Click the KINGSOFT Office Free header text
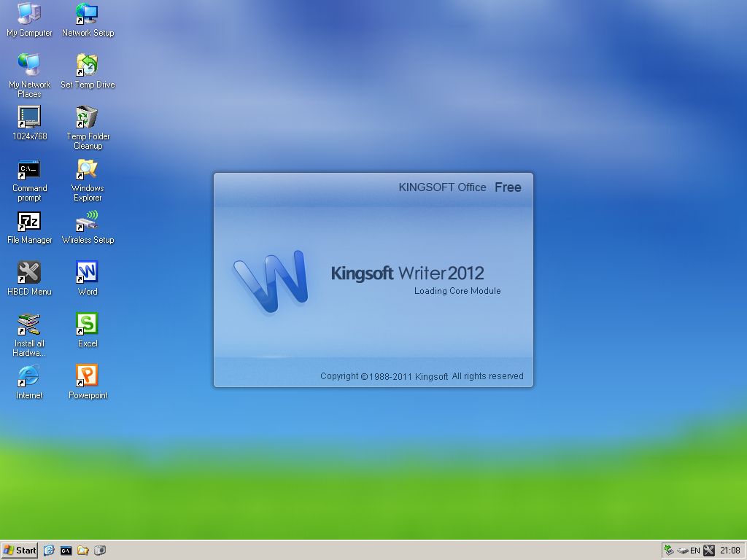 (460, 187)
